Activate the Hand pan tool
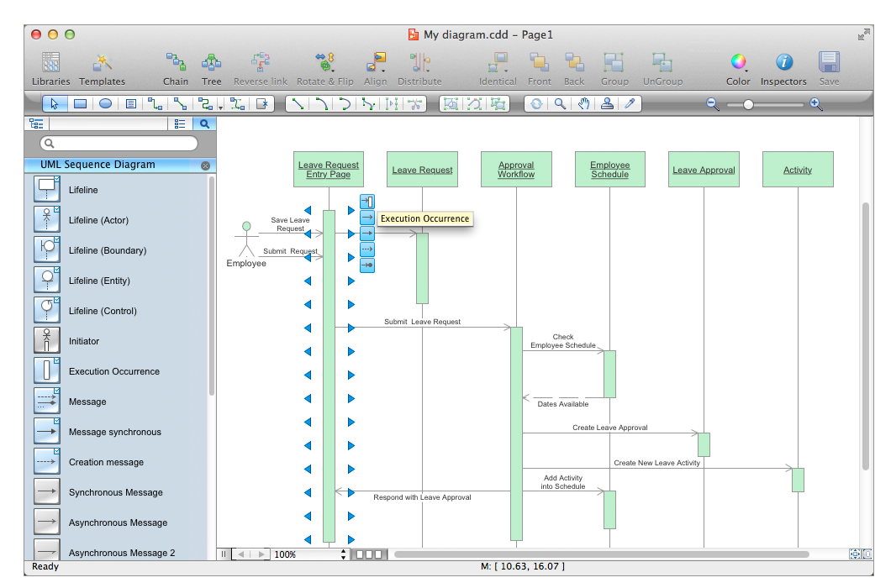The width and height of the screenshot is (891, 588). 583,104
